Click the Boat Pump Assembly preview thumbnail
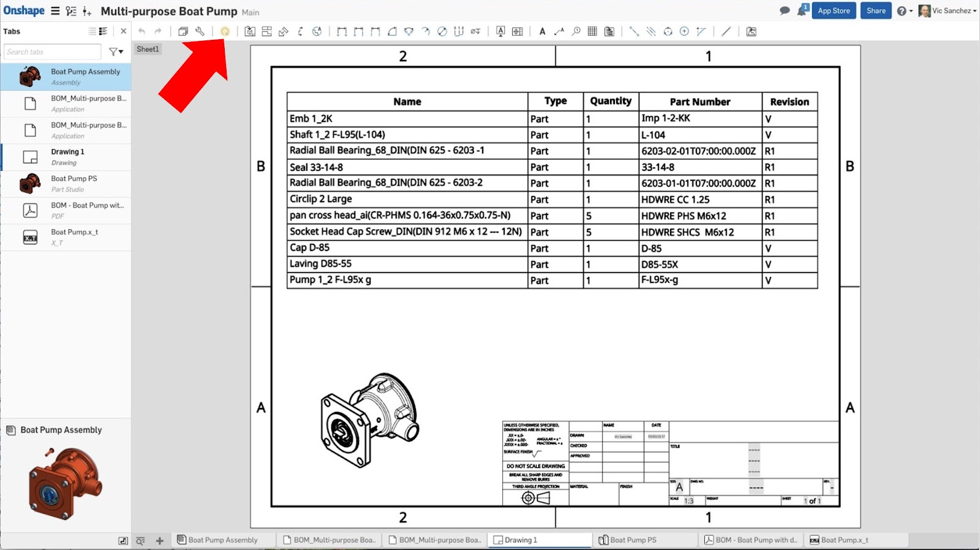Screen dimensions: 980x550 click(x=65, y=483)
